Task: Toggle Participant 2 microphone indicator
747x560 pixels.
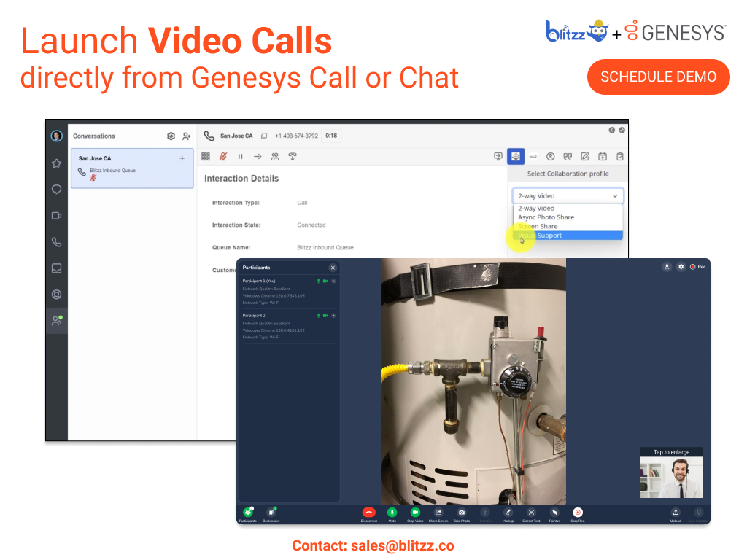Action: (318, 316)
